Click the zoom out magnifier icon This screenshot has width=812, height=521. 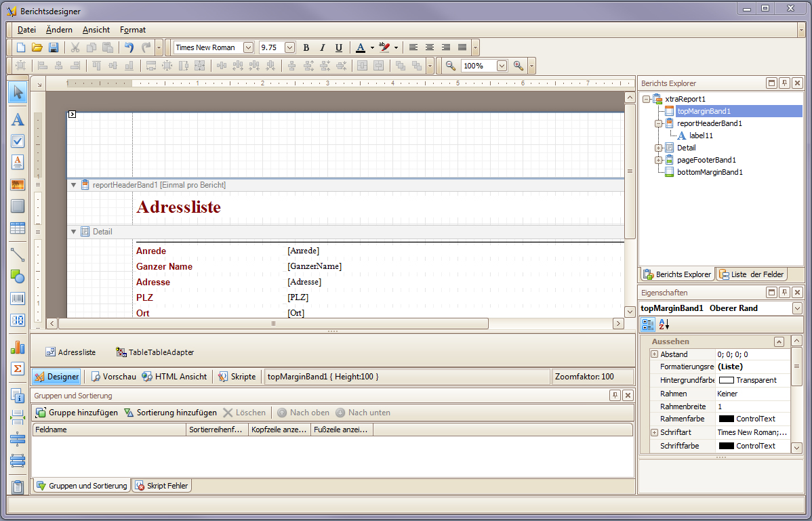tap(450, 66)
